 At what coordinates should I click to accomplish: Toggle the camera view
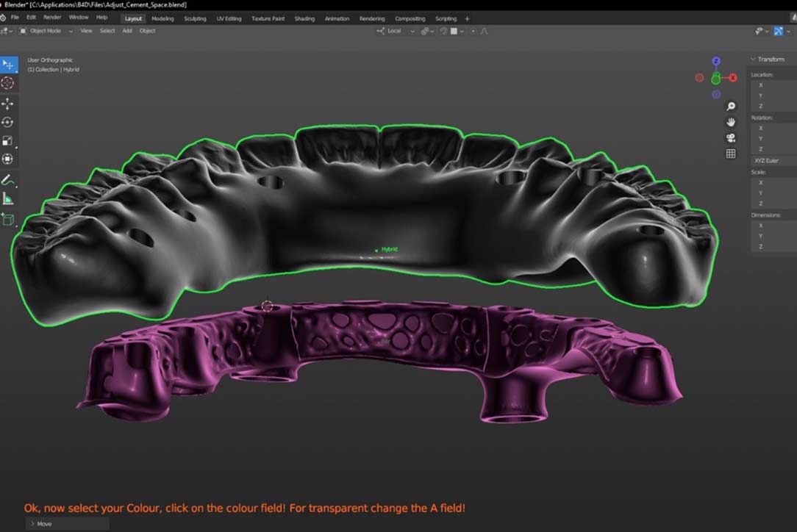click(731, 137)
